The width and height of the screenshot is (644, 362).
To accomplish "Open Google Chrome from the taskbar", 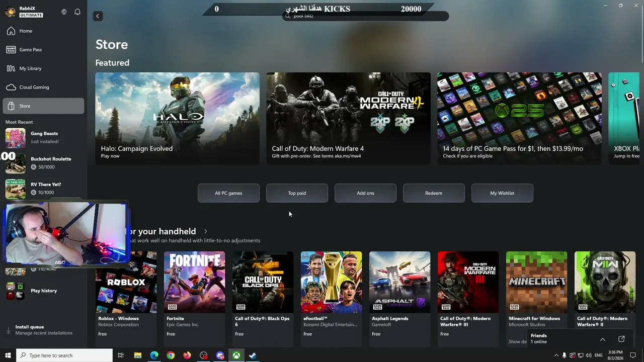I will 171,355.
